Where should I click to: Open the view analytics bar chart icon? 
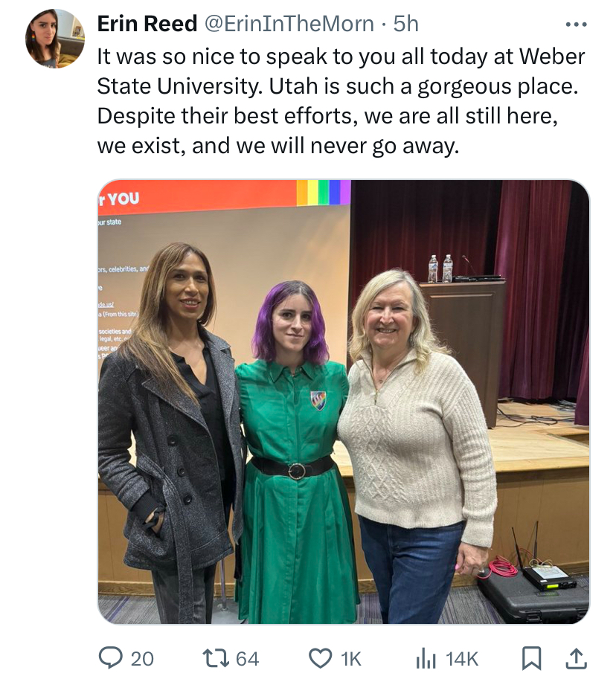coord(426,659)
